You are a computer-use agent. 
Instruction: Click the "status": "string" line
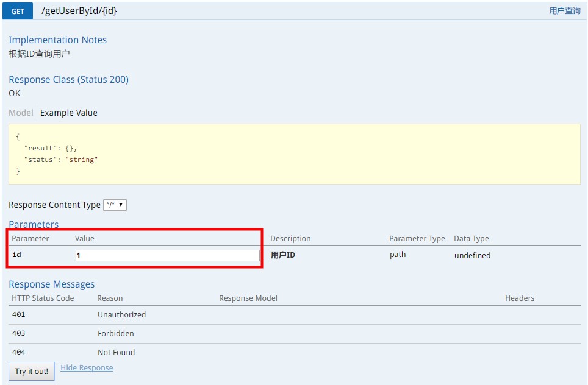point(61,160)
